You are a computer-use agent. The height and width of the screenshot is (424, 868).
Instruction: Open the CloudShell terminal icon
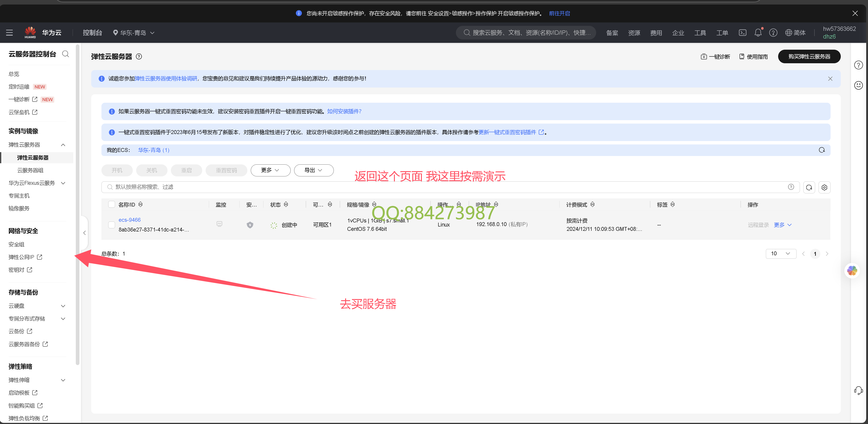[743, 33]
